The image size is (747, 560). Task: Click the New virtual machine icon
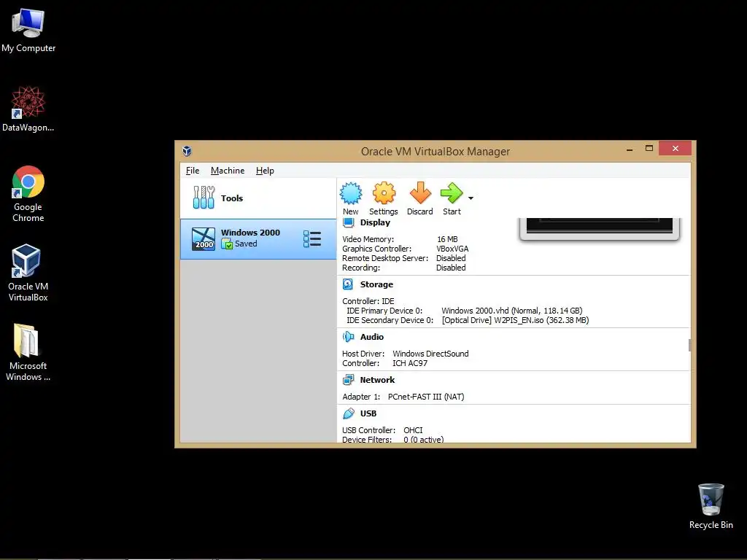click(x=351, y=193)
